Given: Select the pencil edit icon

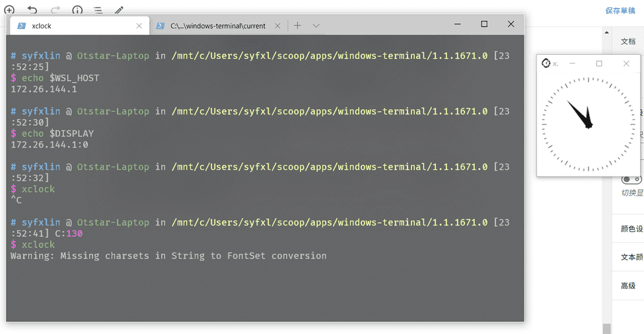Looking at the screenshot, I should (x=119, y=10).
